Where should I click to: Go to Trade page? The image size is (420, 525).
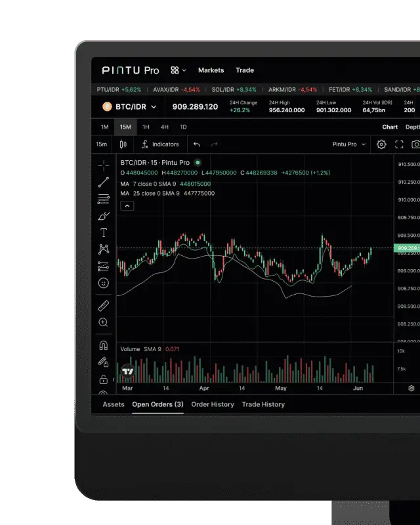(x=245, y=70)
